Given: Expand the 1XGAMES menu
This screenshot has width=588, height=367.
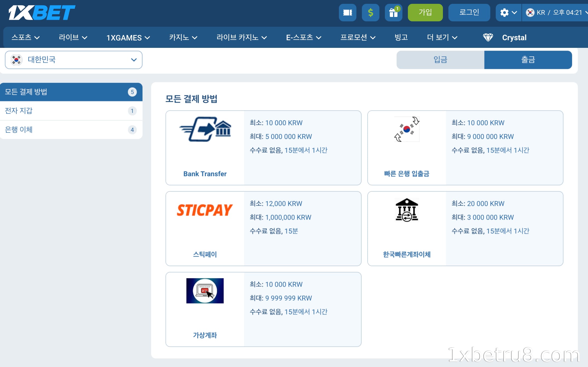Looking at the screenshot, I should tap(128, 37).
